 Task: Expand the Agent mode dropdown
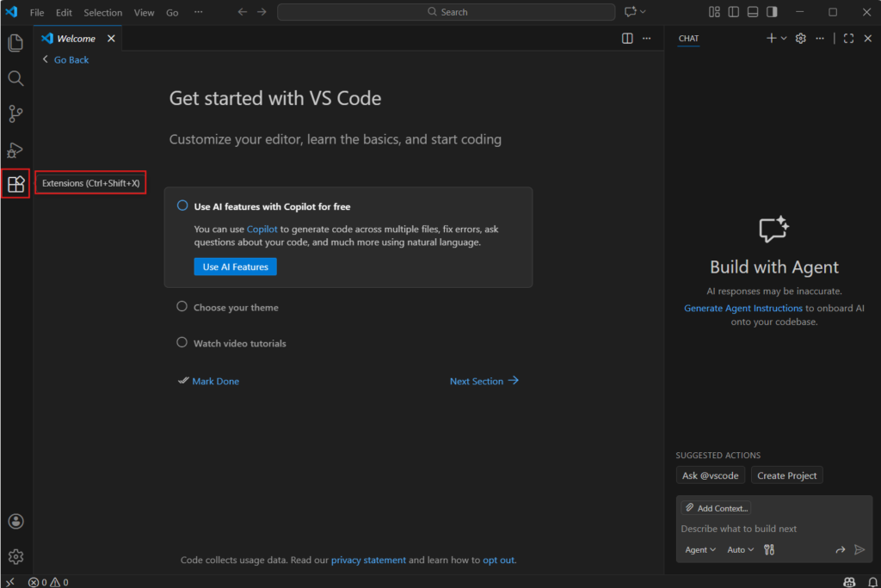699,550
